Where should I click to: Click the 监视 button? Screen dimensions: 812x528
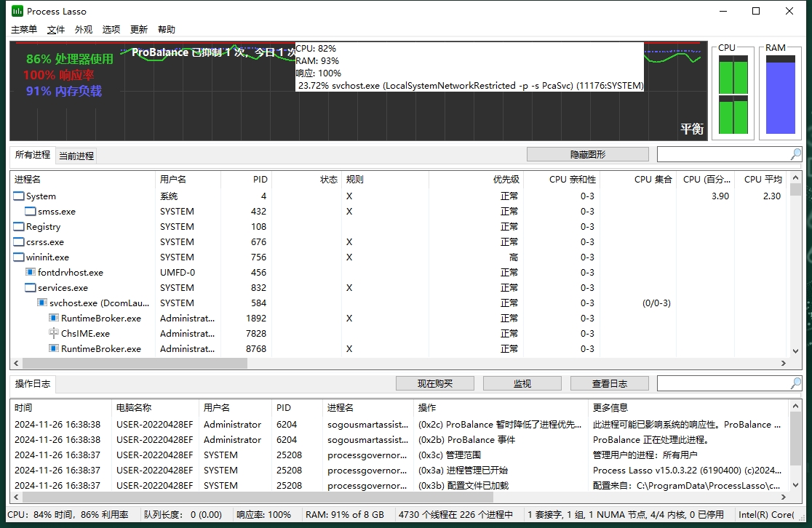click(522, 383)
